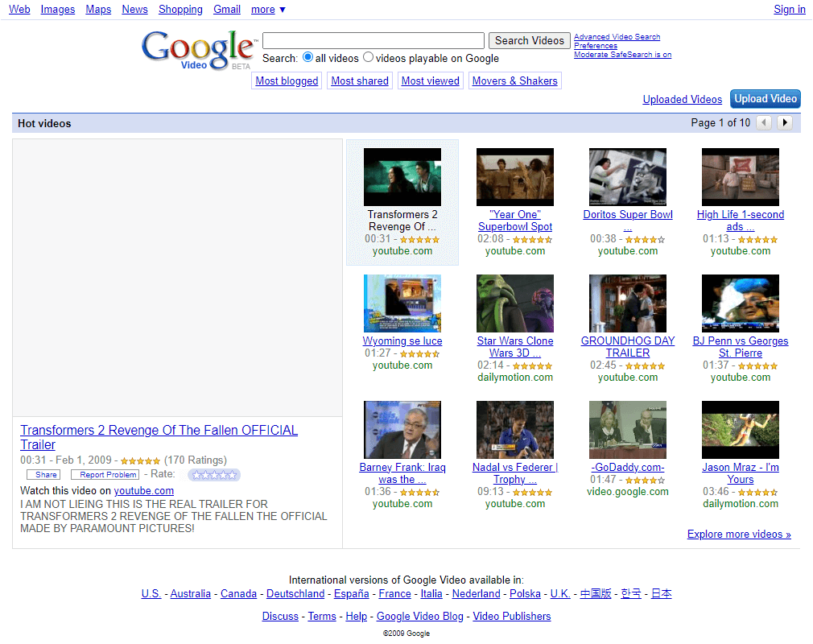Click the "Year One" Superbowl Spot title link
813x644 pixels.
coord(515,221)
